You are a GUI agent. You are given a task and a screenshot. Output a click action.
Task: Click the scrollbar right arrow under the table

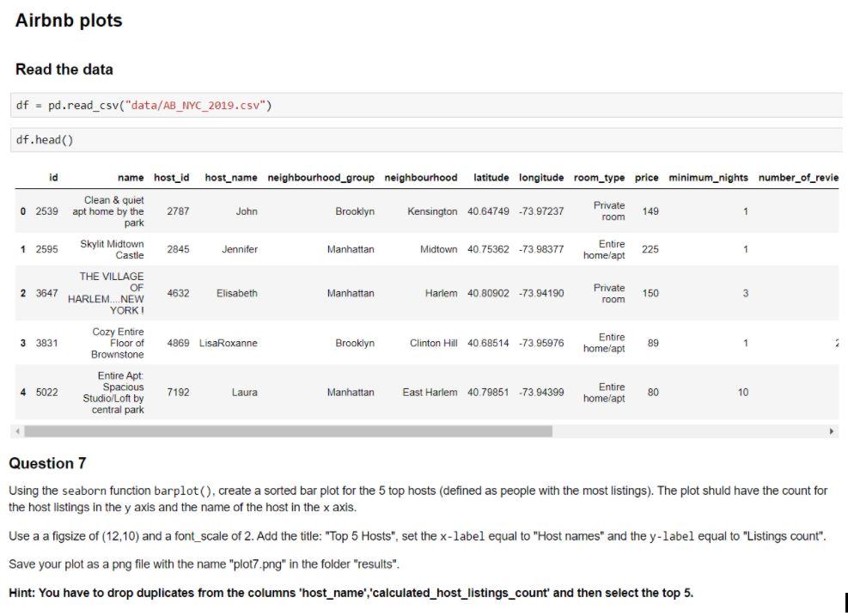pyautogui.click(x=831, y=431)
